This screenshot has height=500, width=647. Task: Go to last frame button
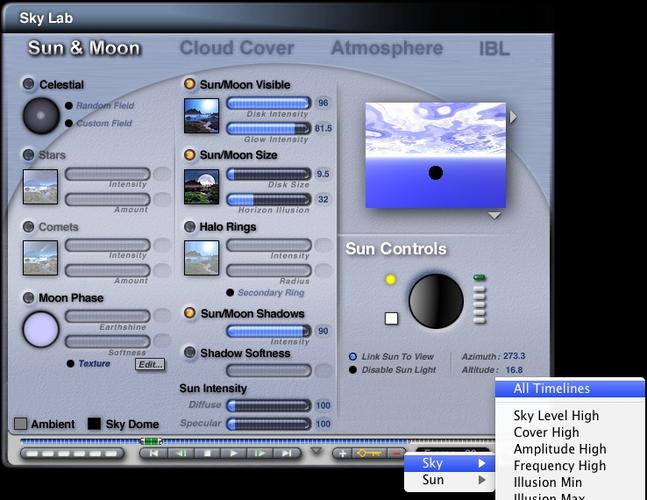coord(287,453)
